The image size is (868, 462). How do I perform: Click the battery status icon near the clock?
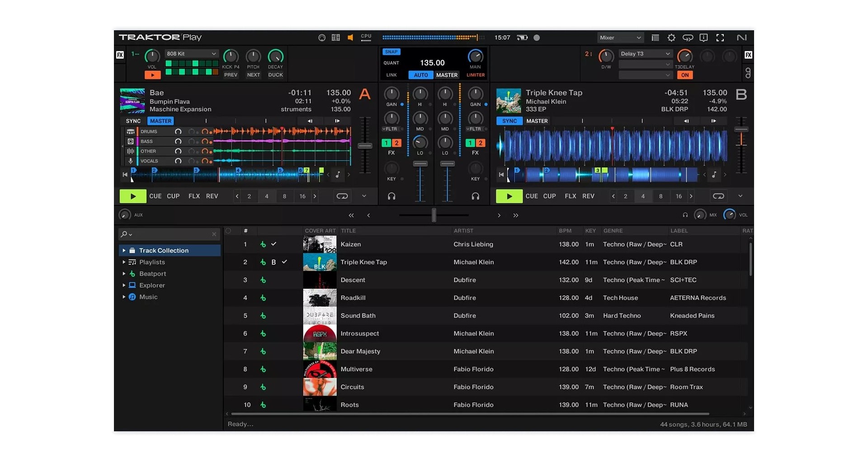pos(522,37)
